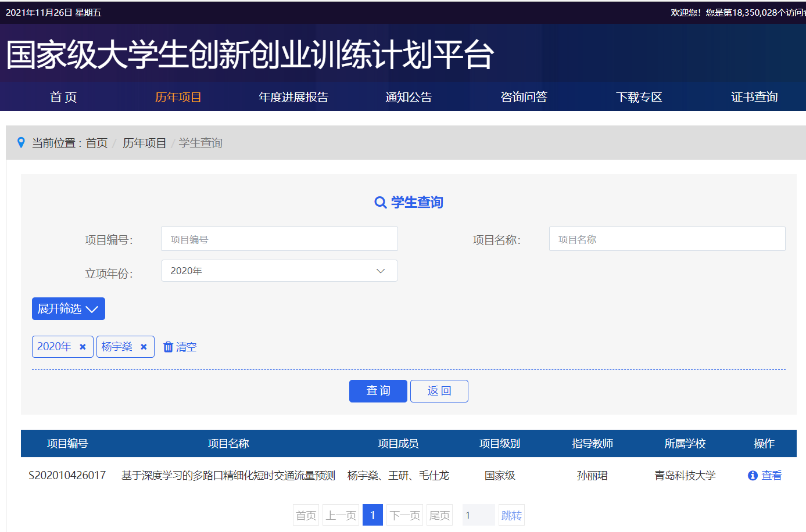Select 证书查询 in the navigation bar
Image resolution: width=806 pixels, height=532 pixels.
754,97
